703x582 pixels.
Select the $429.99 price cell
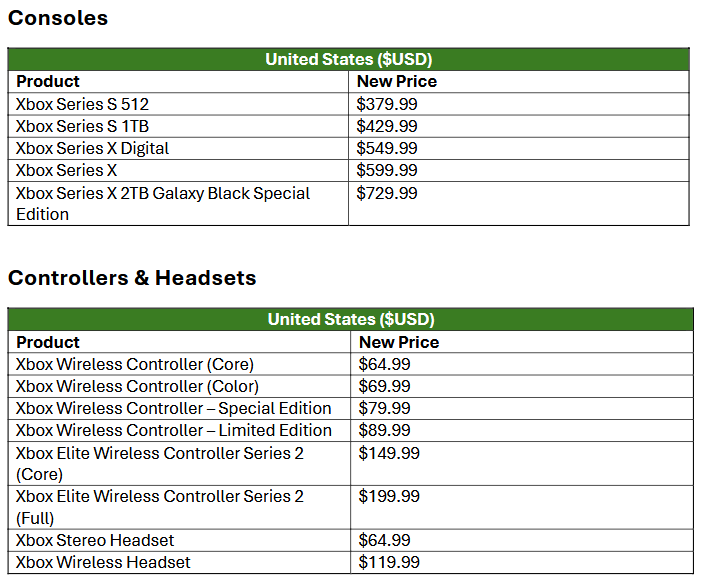387,126
